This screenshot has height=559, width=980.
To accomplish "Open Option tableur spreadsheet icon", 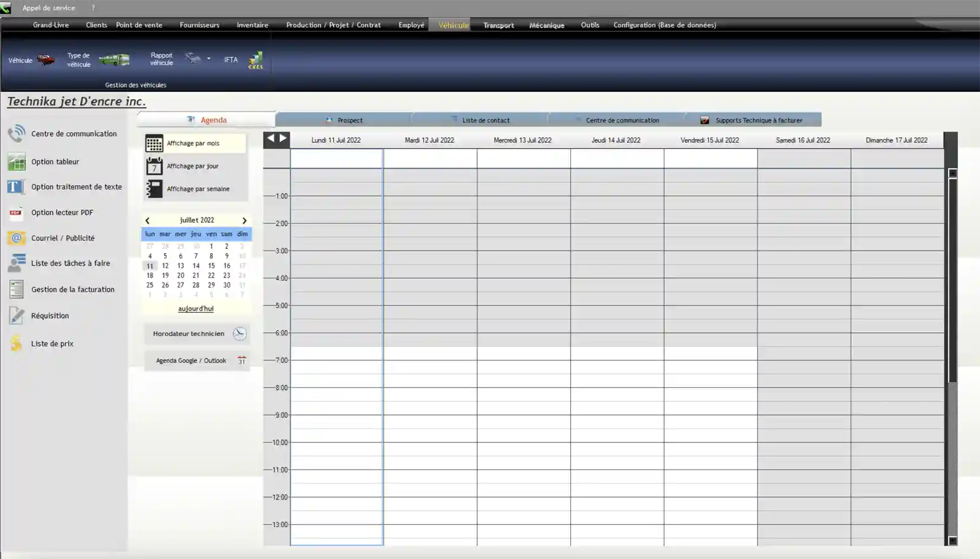I will (x=17, y=162).
